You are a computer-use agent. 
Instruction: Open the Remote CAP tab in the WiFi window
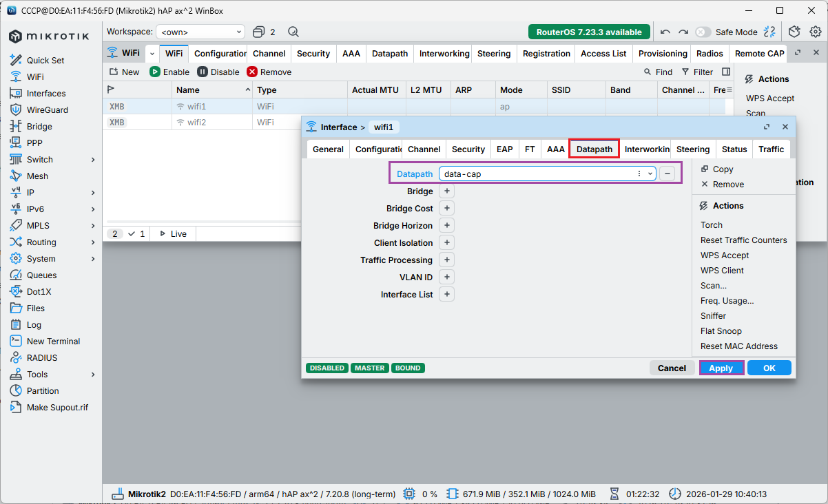(759, 54)
